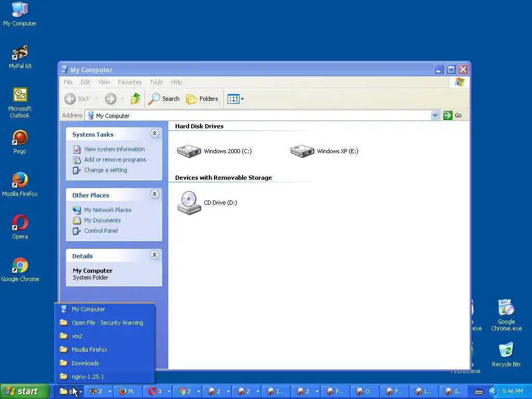This screenshot has height=399, width=532.
Task: Click the Opera grouped taskbar button
Action: (158, 392)
